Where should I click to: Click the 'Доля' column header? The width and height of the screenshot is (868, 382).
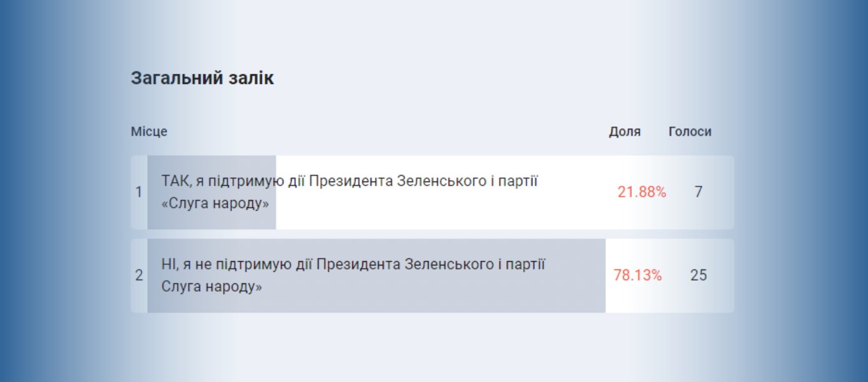[x=625, y=132]
